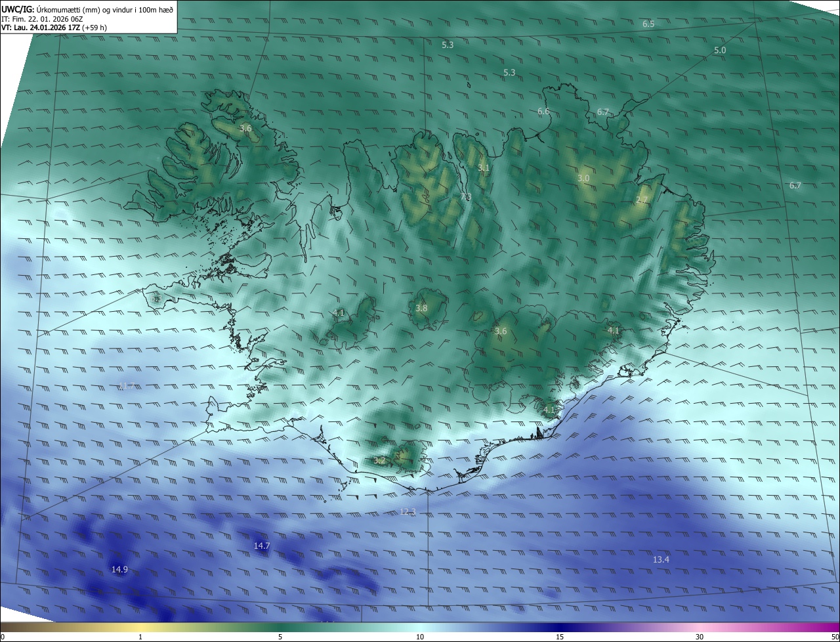
Task: Click the 30 tick on the colour scale
Action: 700,637
